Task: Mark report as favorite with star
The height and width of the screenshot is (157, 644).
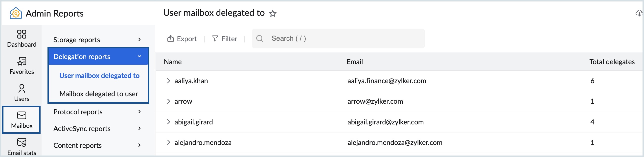Action: click(273, 14)
